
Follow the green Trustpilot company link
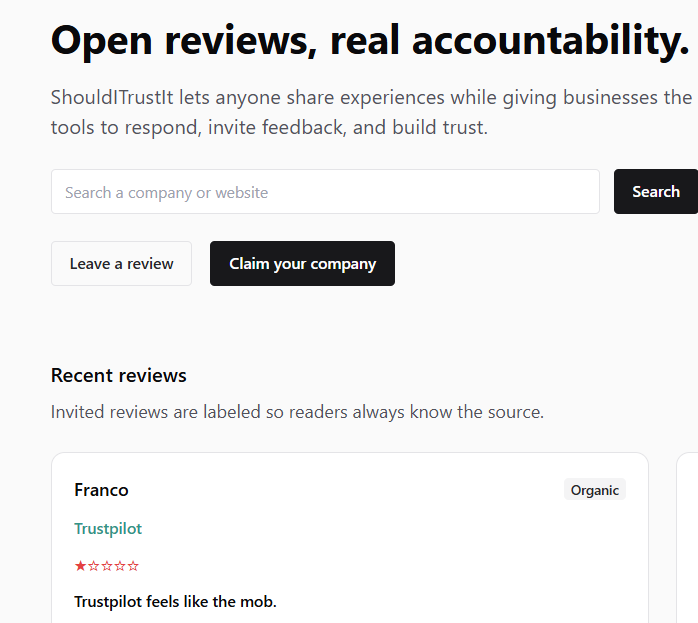coord(108,528)
